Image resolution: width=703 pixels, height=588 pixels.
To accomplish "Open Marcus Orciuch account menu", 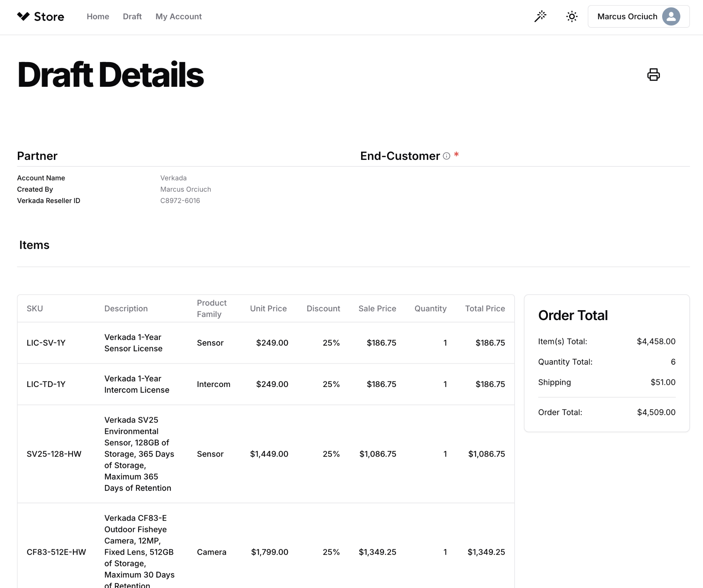I will 627,16.
